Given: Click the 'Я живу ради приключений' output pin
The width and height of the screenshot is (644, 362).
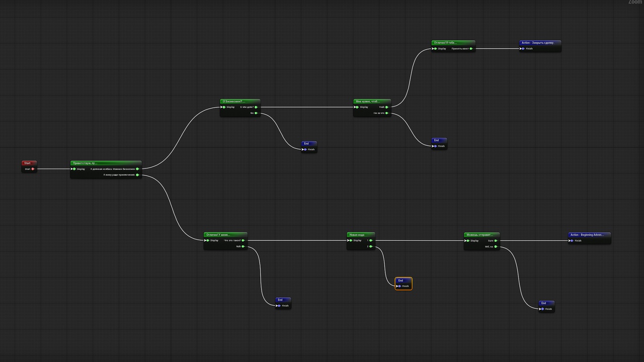Looking at the screenshot, I should (137, 175).
